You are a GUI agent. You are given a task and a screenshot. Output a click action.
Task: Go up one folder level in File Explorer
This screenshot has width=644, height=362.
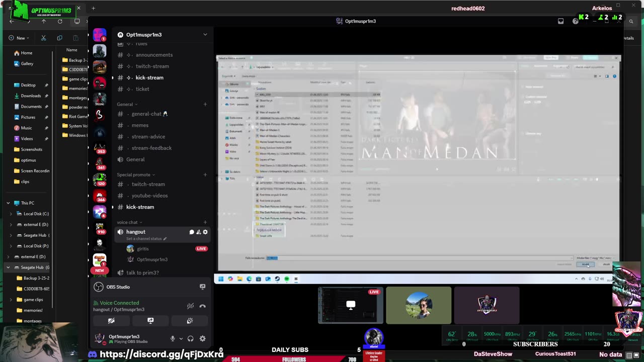click(x=44, y=21)
